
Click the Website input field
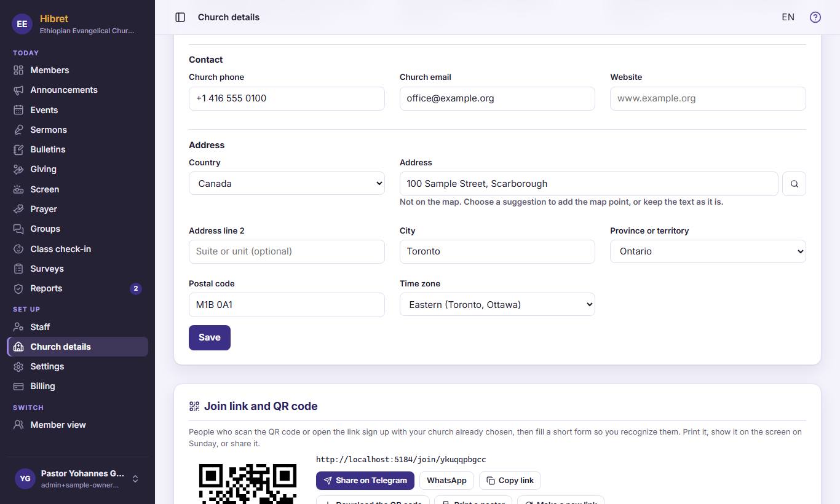(708, 98)
